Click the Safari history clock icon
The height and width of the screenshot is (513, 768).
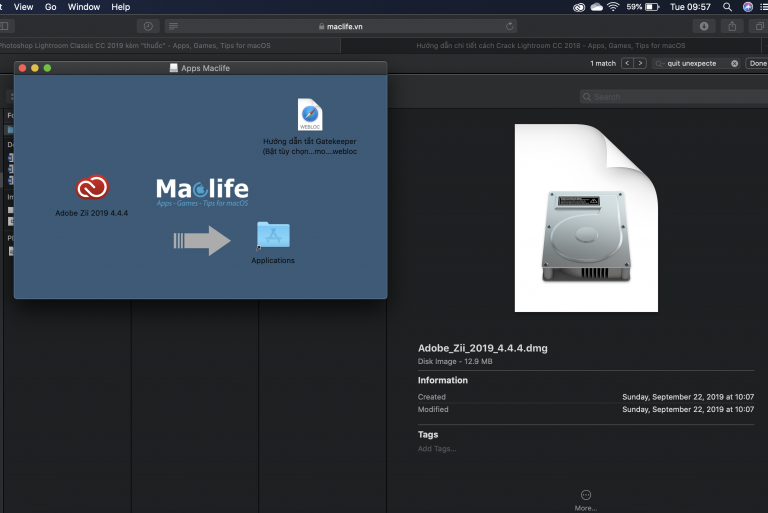point(148,26)
